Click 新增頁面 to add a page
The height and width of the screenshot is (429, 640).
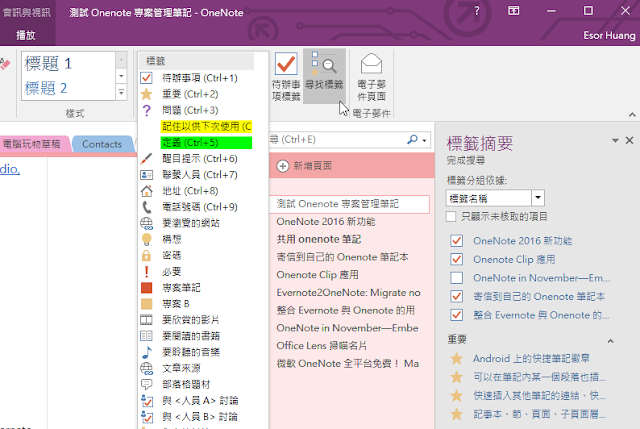pyautogui.click(x=313, y=166)
